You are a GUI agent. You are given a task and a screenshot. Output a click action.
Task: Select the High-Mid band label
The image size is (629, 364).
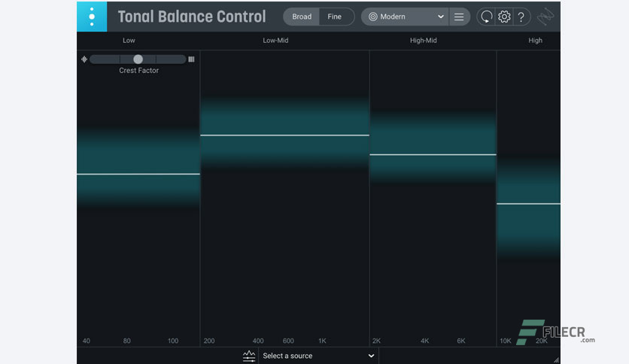423,41
